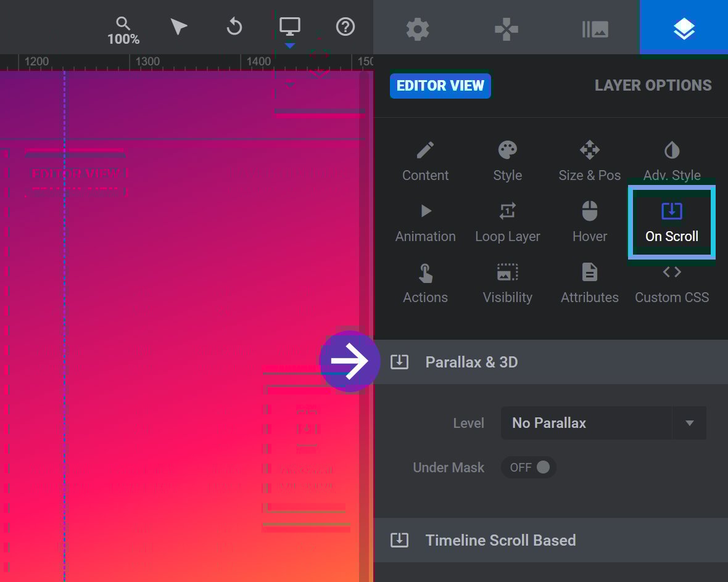This screenshot has width=728, height=582.
Task: Open the Visibility section
Action: pos(508,284)
